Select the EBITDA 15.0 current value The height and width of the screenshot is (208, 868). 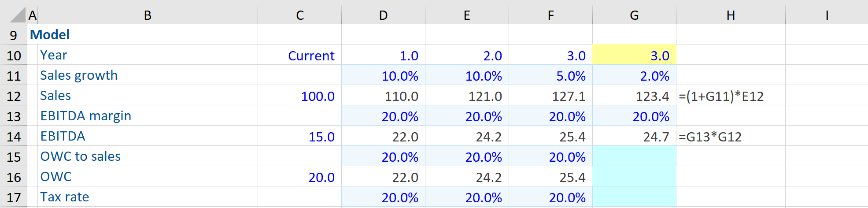pos(321,137)
